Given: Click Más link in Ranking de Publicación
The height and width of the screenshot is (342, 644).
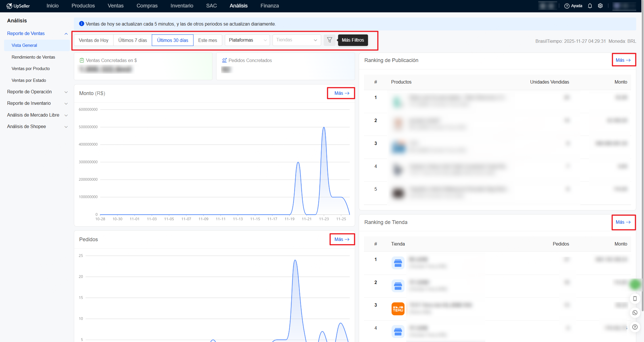Looking at the screenshot, I should coord(623,60).
